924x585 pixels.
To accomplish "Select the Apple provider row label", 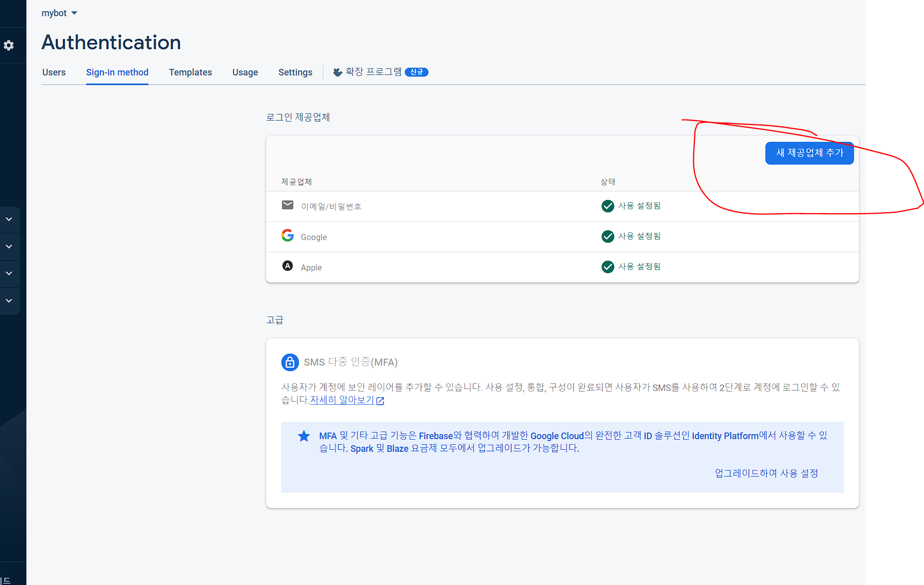I will [x=311, y=267].
